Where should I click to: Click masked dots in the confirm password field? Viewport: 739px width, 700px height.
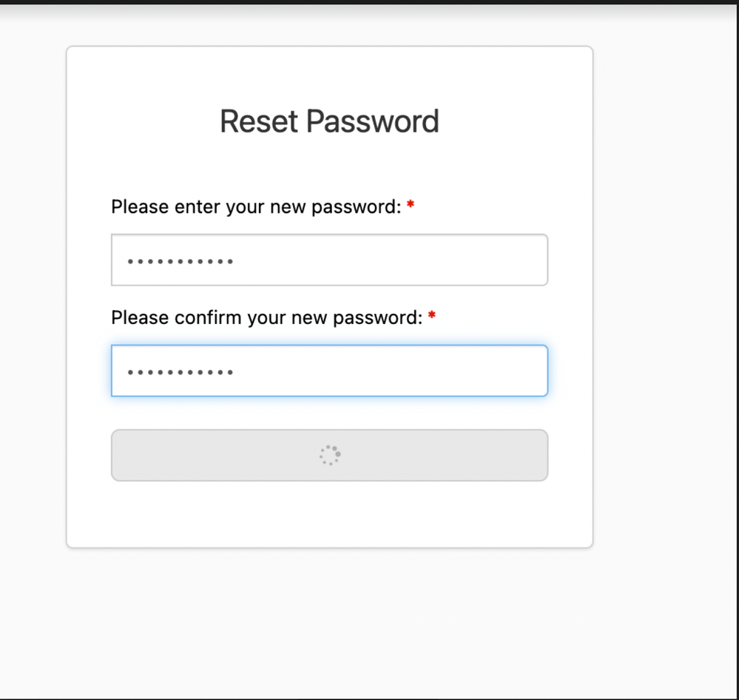(180, 372)
